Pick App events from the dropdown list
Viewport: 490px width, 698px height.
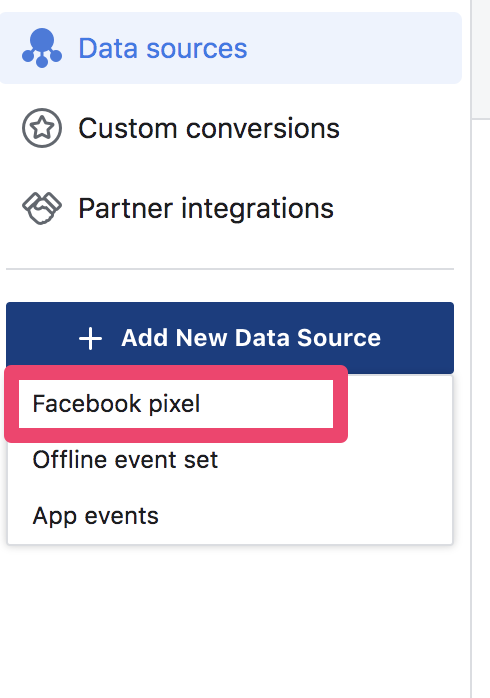pyautogui.click(x=95, y=516)
